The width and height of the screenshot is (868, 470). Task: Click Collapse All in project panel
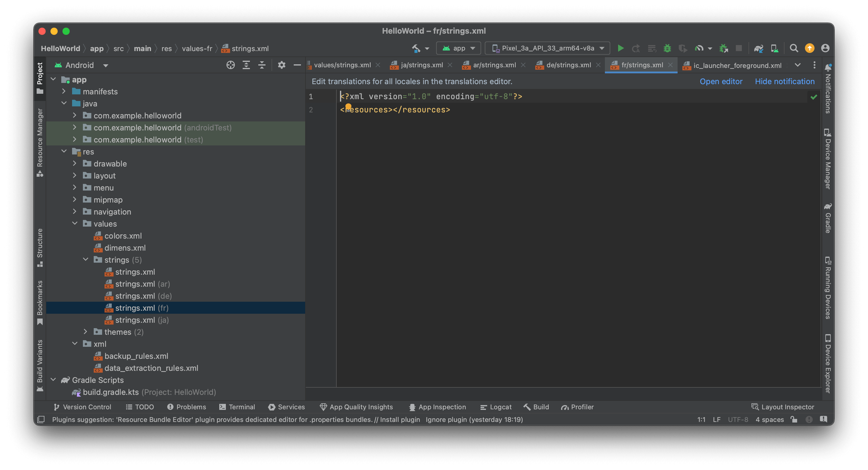point(262,65)
